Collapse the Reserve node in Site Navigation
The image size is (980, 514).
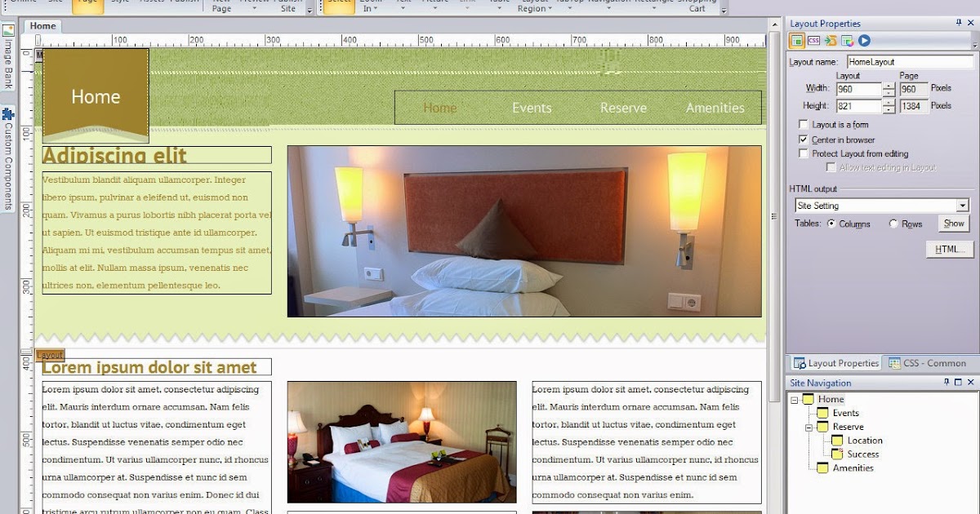click(808, 428)
